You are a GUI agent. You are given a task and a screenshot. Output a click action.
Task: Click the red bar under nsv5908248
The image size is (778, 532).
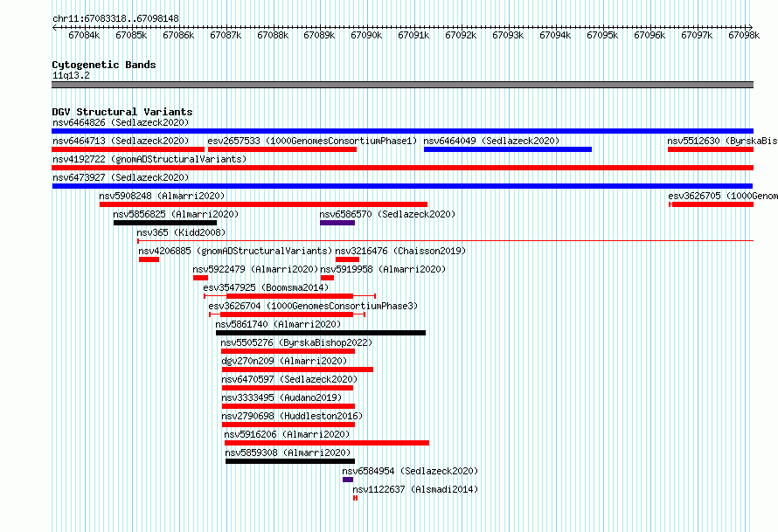263,204
